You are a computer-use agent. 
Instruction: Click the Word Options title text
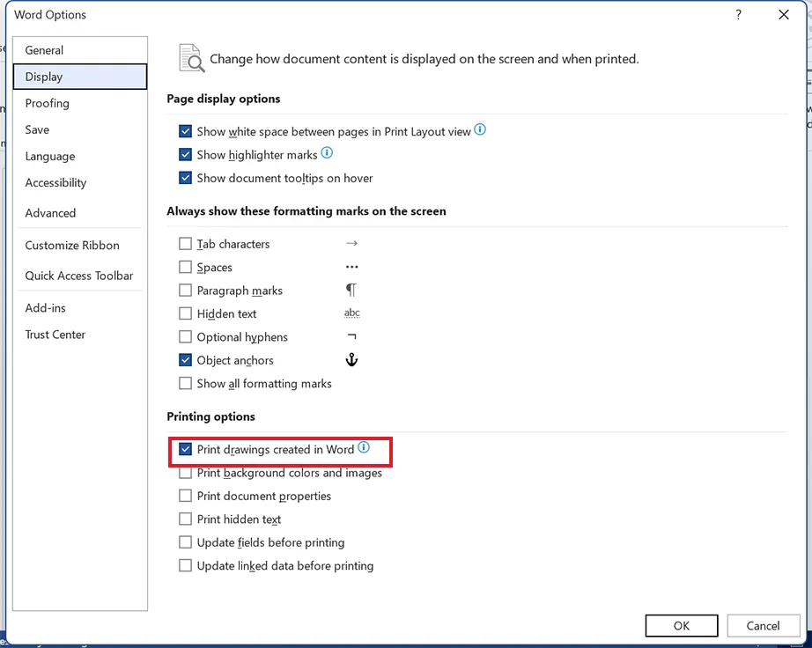(x=50, y=14)
